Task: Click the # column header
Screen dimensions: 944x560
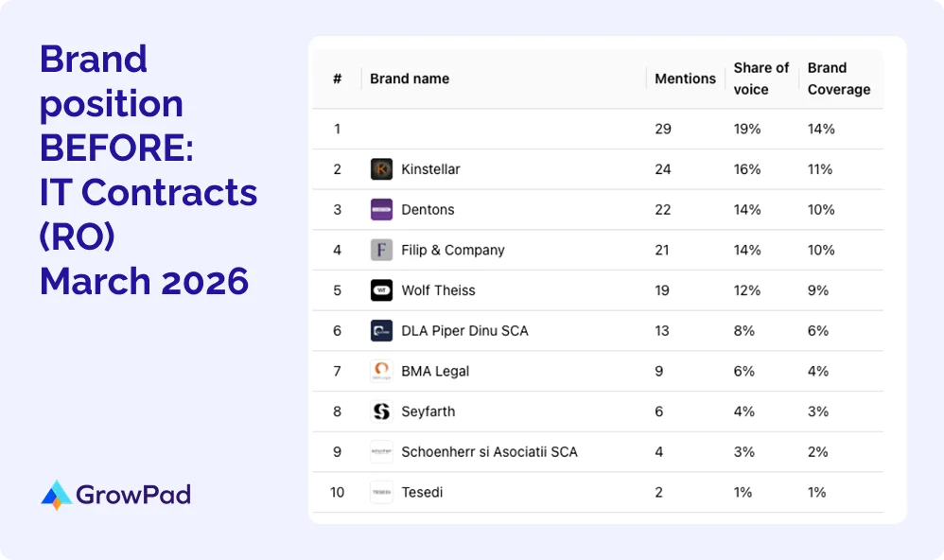Action: (337, 79)
